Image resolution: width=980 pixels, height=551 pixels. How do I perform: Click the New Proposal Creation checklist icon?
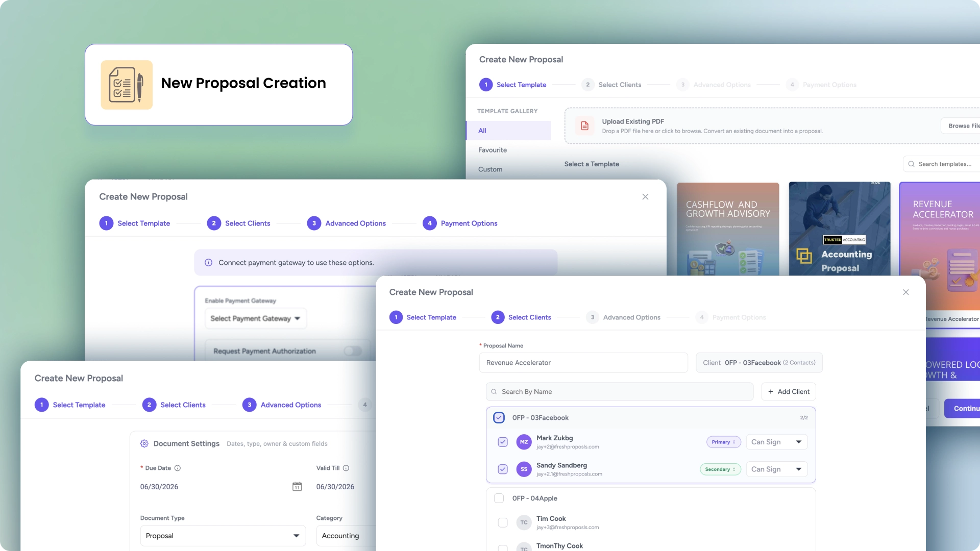pos(127,85)
